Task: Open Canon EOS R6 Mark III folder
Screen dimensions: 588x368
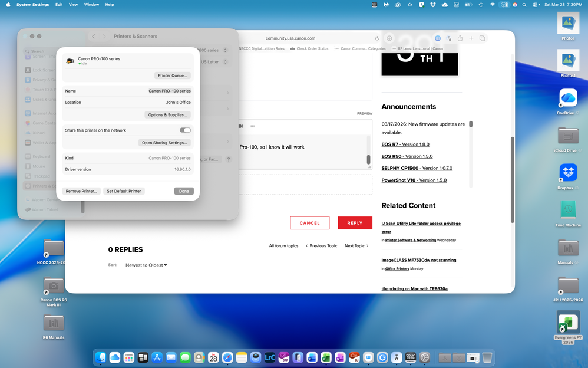Action: (54, 291)
